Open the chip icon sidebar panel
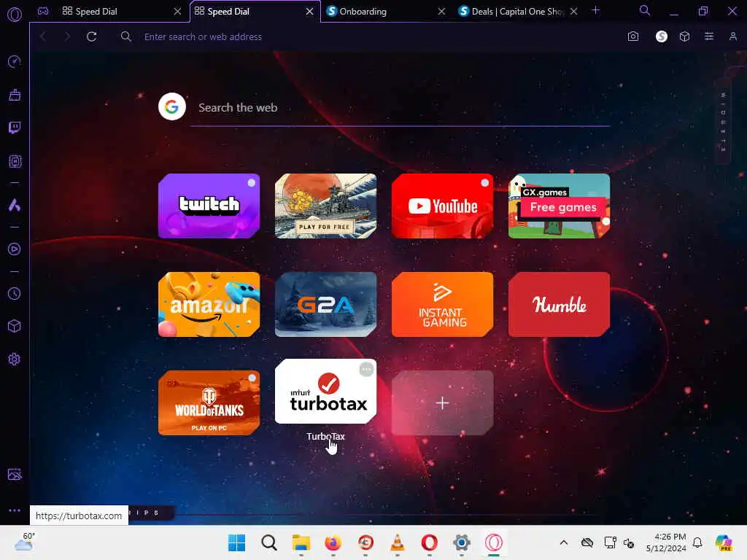 click(15, 161)
